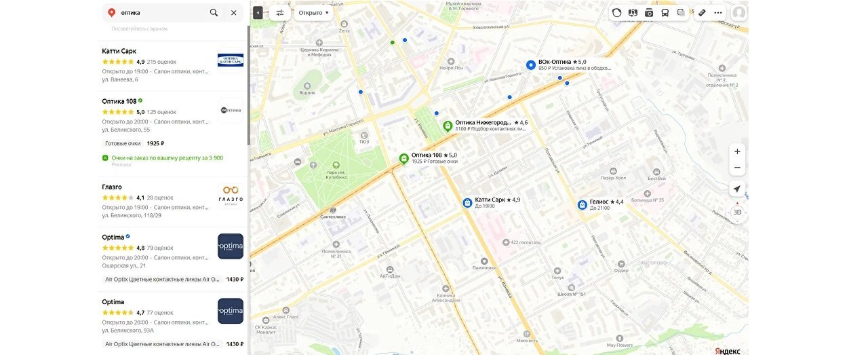Click the Оптика 108 map marker

(x=404, y=159)
